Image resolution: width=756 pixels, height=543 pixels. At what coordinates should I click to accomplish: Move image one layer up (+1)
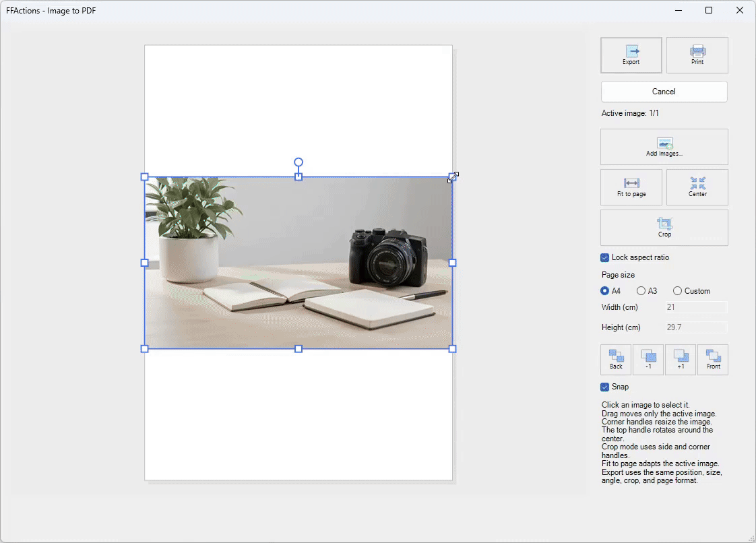pyautogui.click(x=681, y=360)
